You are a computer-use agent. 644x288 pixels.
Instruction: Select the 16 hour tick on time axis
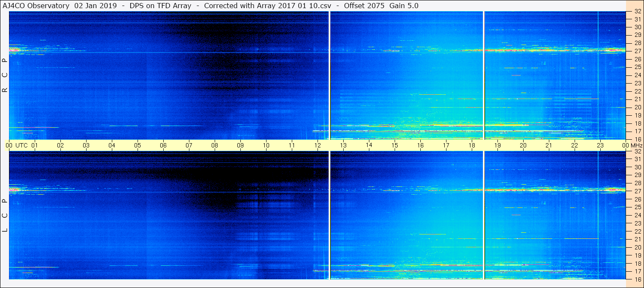420,145
